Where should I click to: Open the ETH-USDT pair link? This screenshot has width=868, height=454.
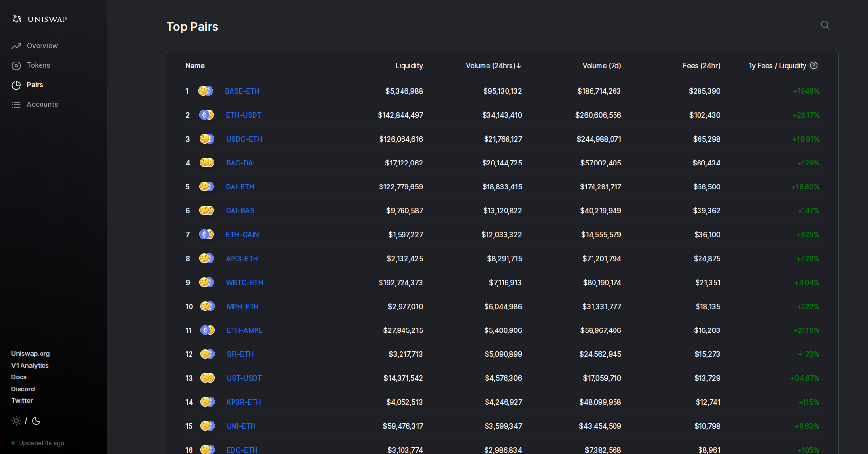click(x=244, y=115)
